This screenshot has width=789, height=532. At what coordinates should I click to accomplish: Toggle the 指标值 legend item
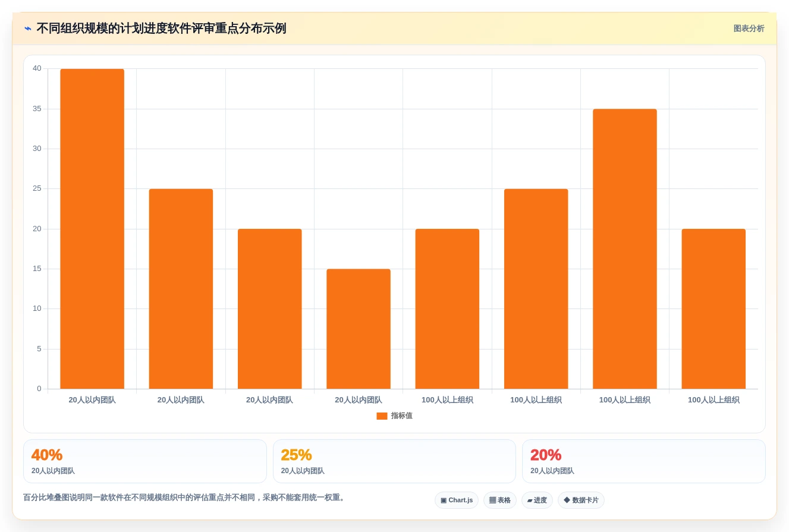click(394, 416)
